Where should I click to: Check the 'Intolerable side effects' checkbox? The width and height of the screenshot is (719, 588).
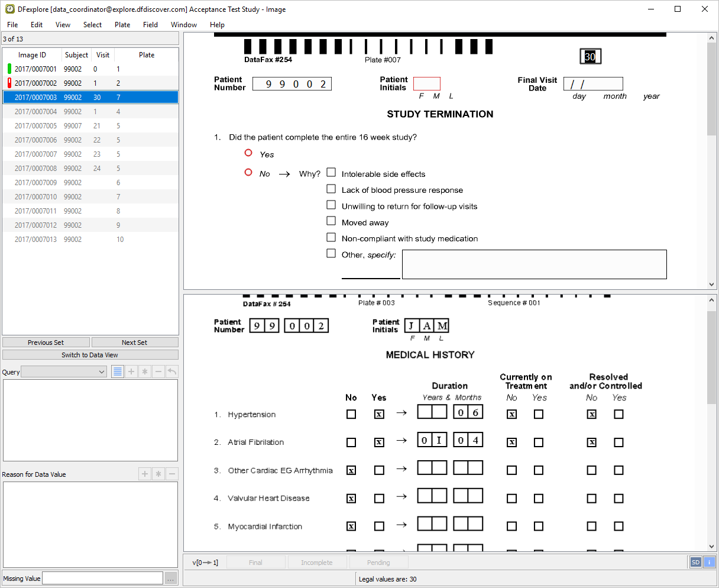coord(331,173)
